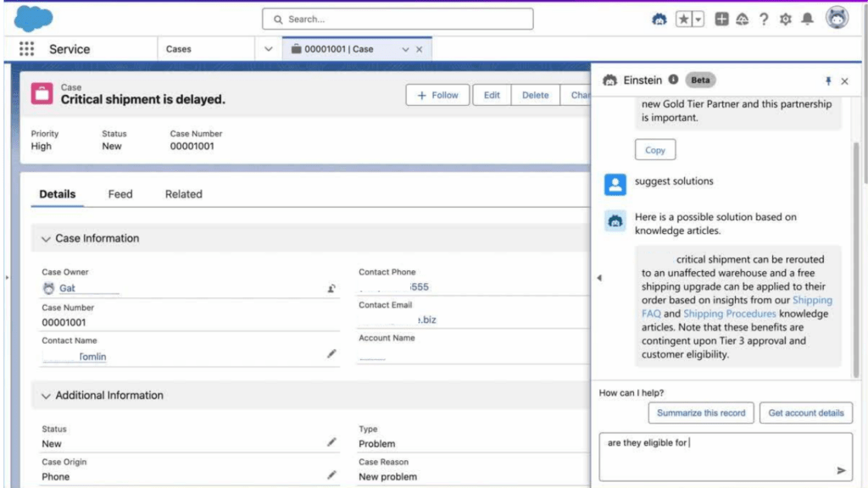This screenshot has height=488, width=868.
Task: Open the favorites list dropdown arrow
Action: (x=698, y=19)
